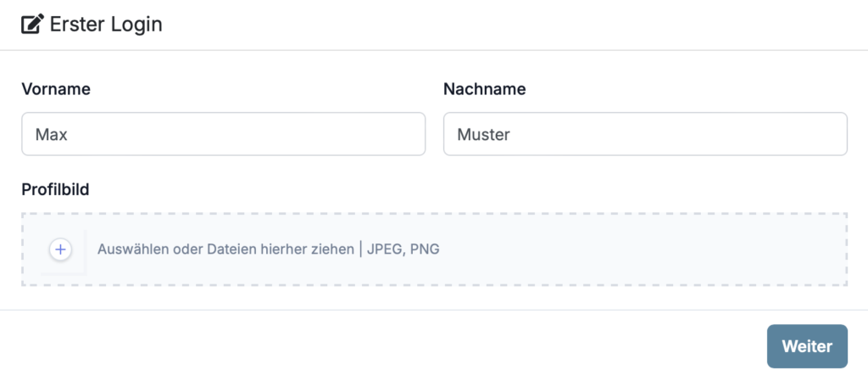The height and width of the screenshot is (381, 868).
Task: Click the Vorname field label
Action: 56,89
